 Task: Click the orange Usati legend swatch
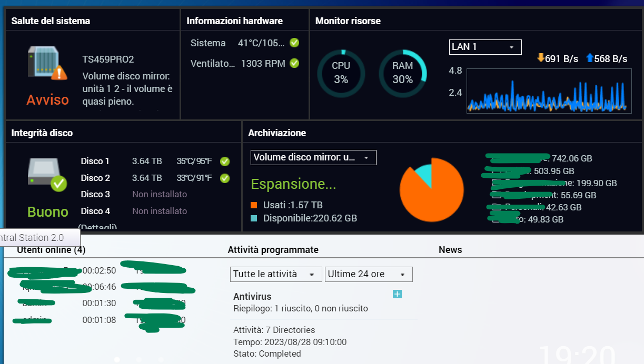click(254, 205)
